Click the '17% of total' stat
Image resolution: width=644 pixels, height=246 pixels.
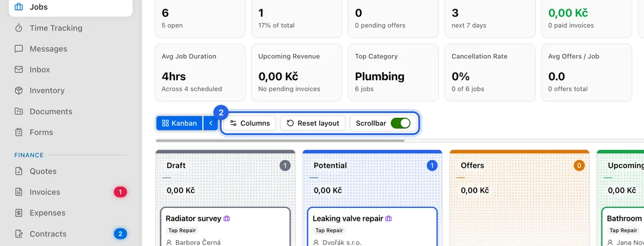[276, 25]
